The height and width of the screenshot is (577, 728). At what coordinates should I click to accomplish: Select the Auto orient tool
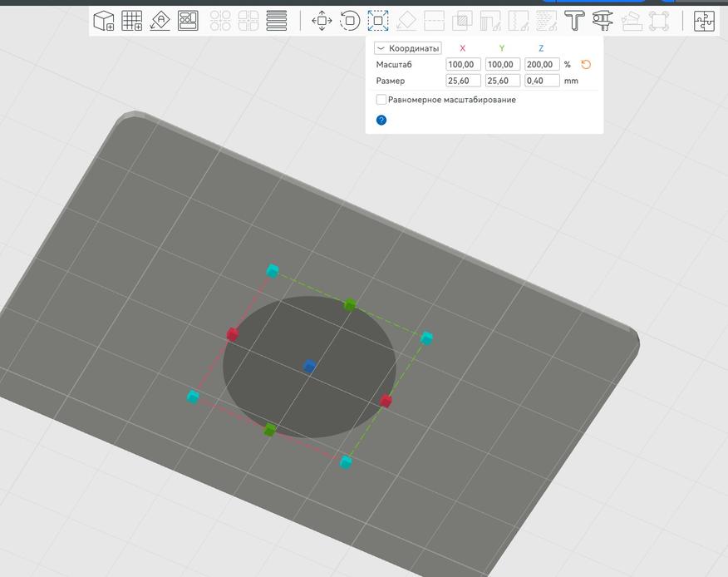click(160, 21)
